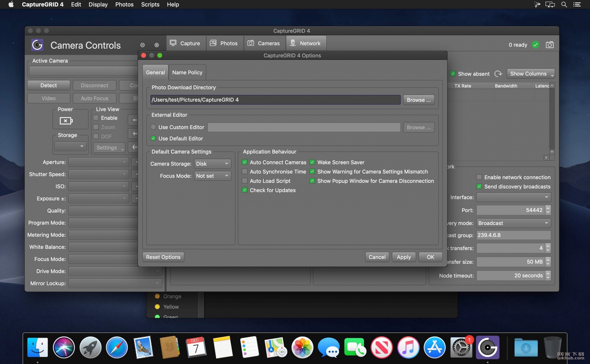590x364 pixels.
Task: Click the collapse circle icon beside Camera Controls
Action: (142, 45)
